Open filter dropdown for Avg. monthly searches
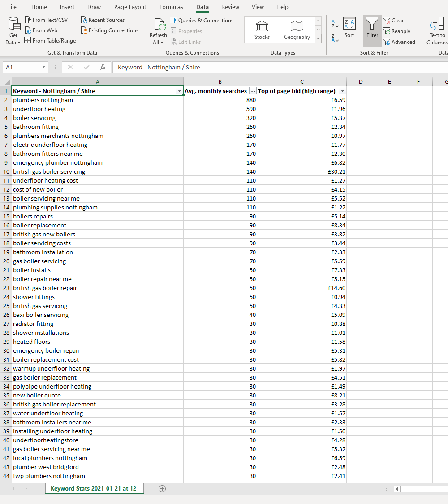 pos(253,91)
